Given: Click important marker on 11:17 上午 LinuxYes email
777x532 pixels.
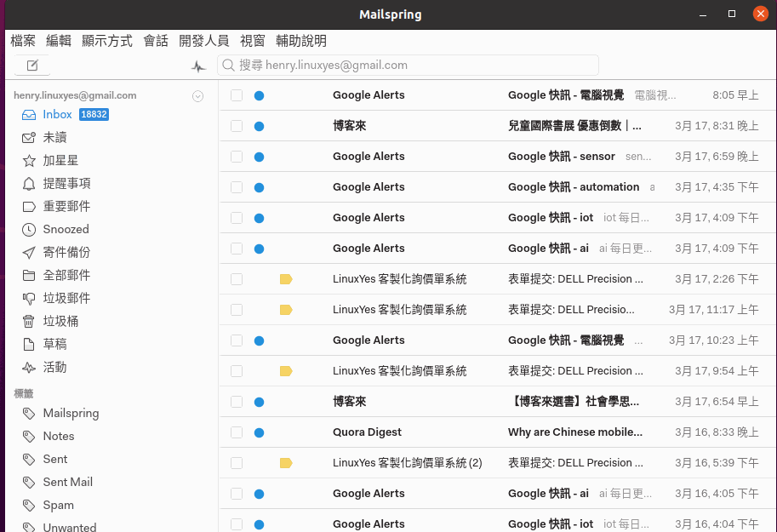Looking at the screenshot, I should tap(286, 310).
